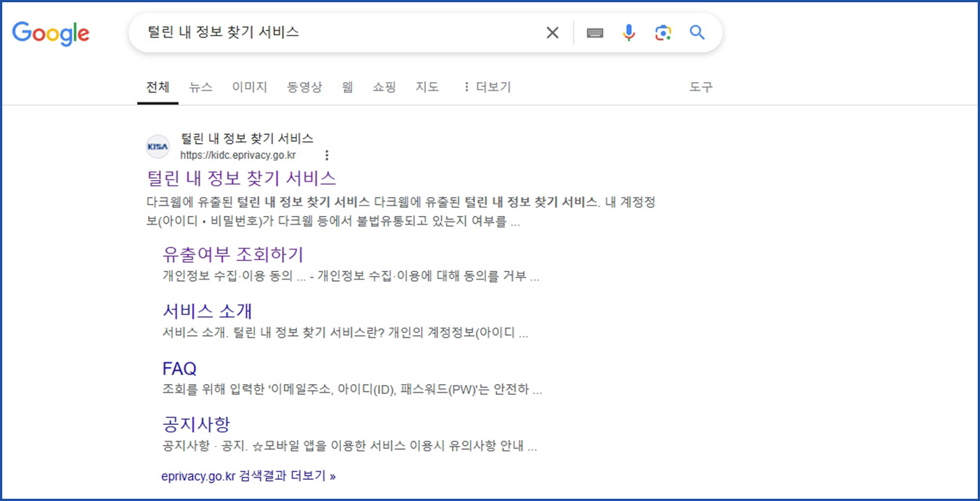This screenshot has width=980, height=501.
Task: Switch to the 지도 tab
Action: [x=427, y=87]
